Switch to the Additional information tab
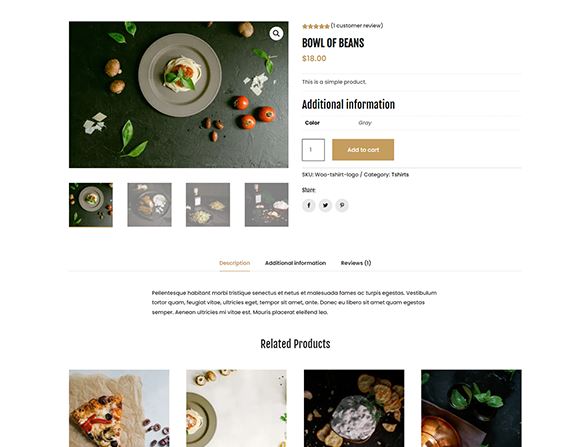The width and height of the screenshot is (584, 447). point(295,263)
